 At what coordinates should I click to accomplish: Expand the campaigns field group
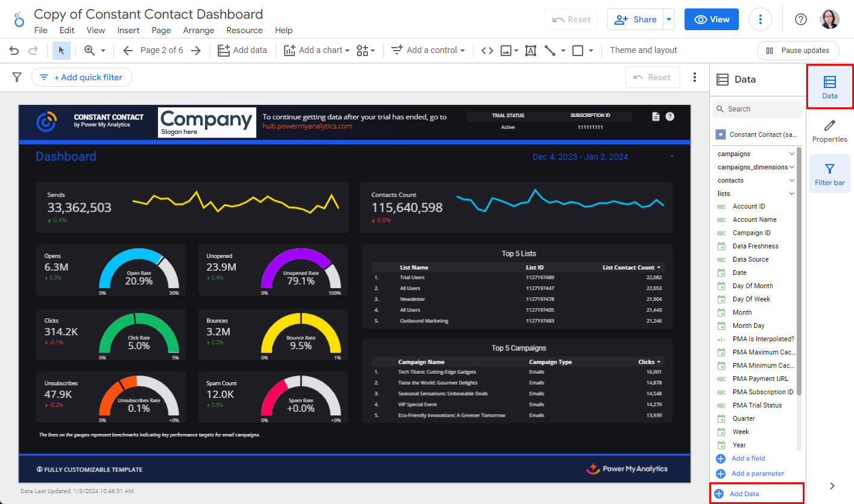pyautogui.click(x=791, y=154)
